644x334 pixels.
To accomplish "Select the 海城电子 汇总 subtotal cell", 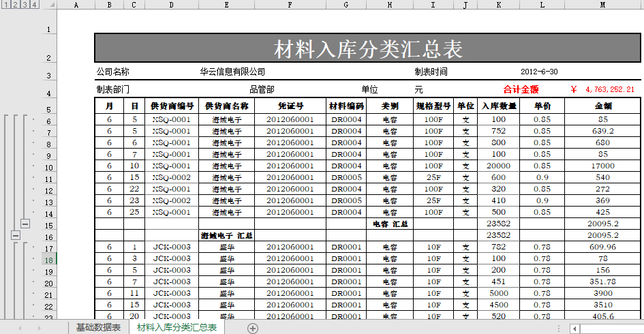I will (x=226, y=235).
